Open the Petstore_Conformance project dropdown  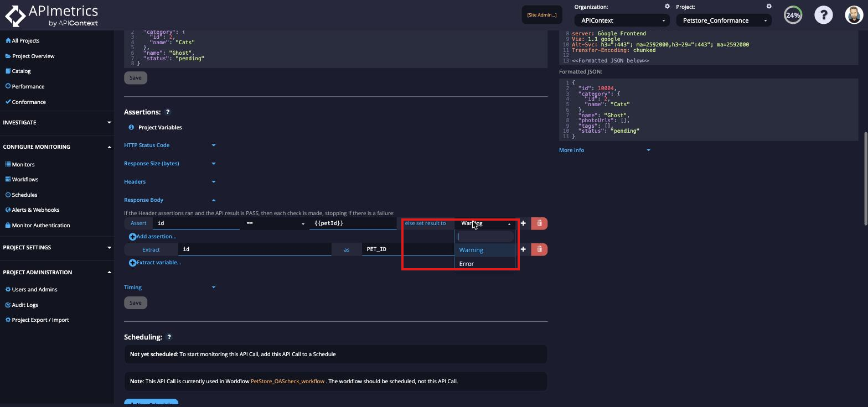724,20
